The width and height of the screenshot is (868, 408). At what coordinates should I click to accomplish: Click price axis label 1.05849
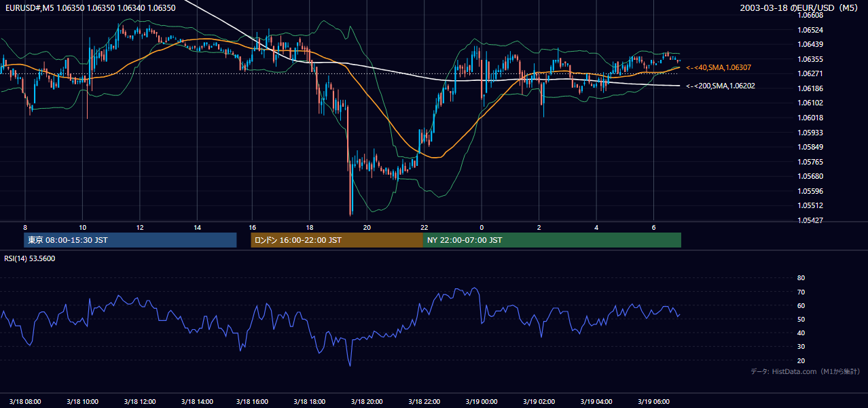pyautogui.click(x=810, y=147)
